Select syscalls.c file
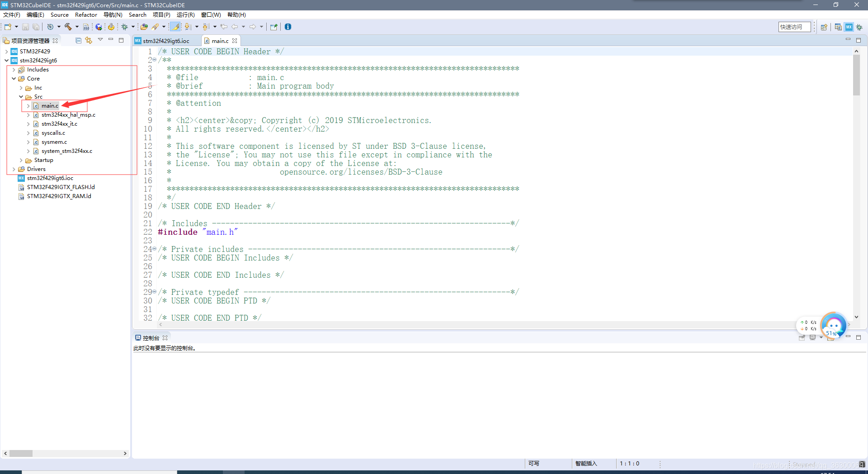Viewport: 868px width, 474px height. tap(53, 133)
